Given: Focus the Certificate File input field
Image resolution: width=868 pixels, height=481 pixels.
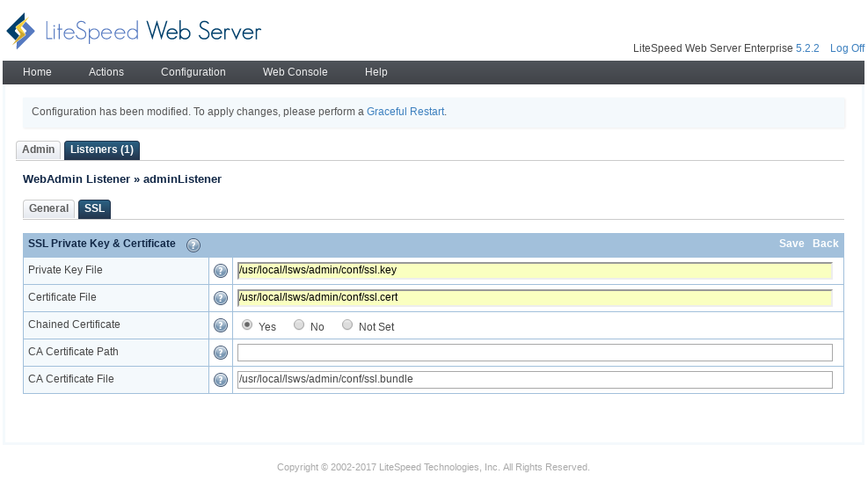Looking at the screenshot, I should (x=535, y=297).
